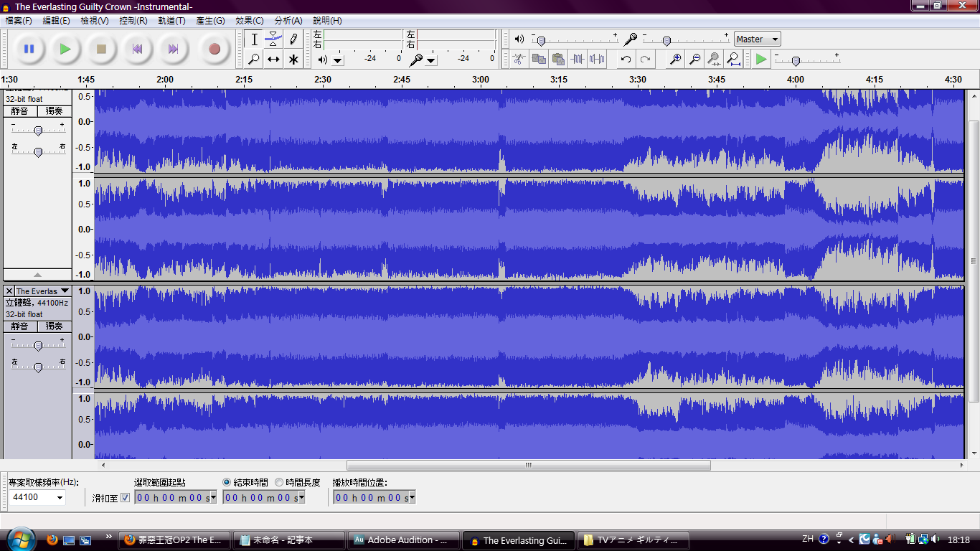Click the red Record button

pos(214,50)
